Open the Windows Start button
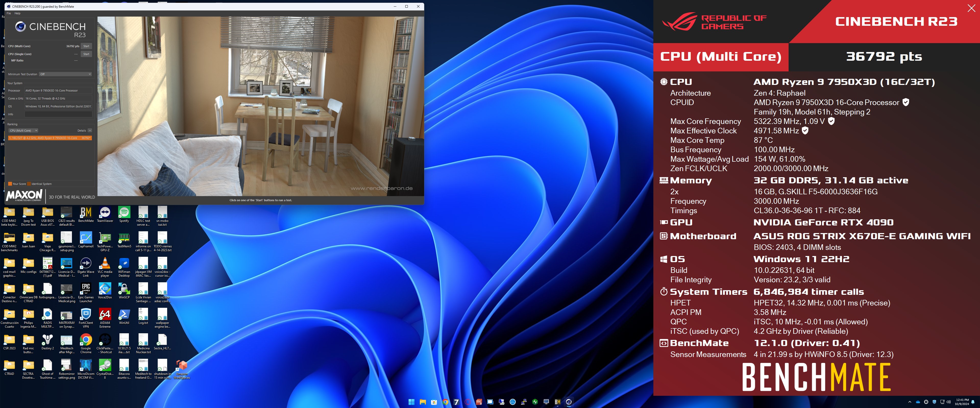This screenshot has height=408, width=980. click(x=411, y=402)
